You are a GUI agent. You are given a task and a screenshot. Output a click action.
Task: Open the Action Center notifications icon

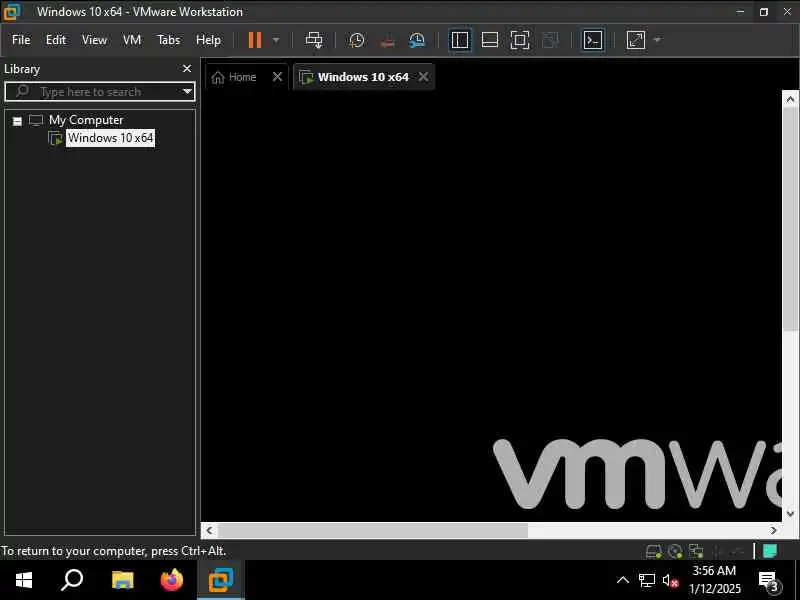[x=769, y=581]
